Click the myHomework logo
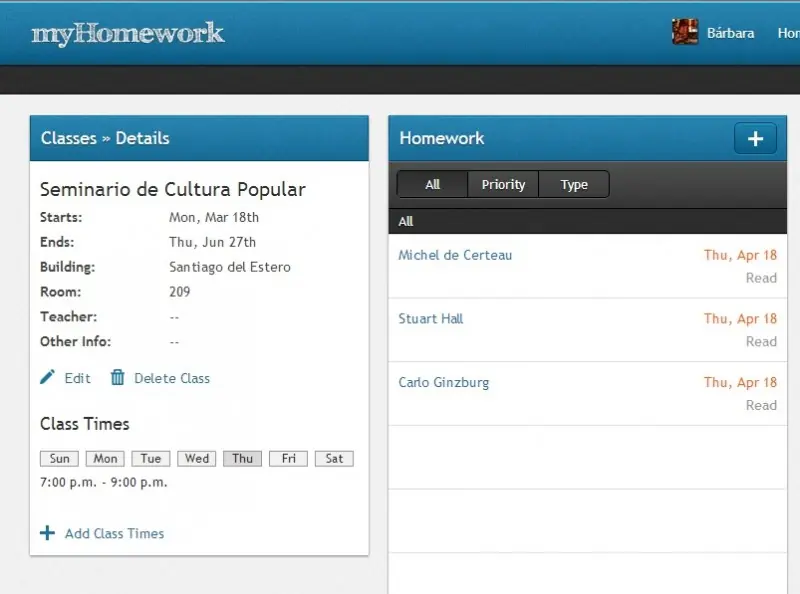The width and height of the screenshot is (800, 594). (128, 34)
